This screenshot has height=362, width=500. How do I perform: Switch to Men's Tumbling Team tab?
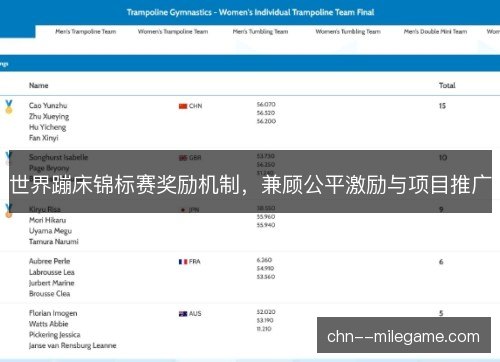click(260, 32)
